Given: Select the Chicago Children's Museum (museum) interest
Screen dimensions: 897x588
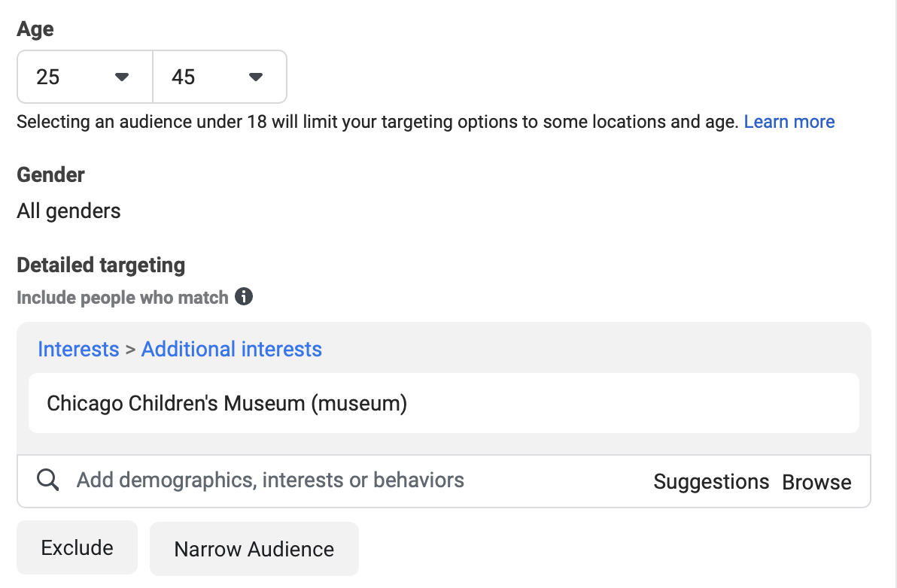Looking at the screenshot, I should point(444,403).
